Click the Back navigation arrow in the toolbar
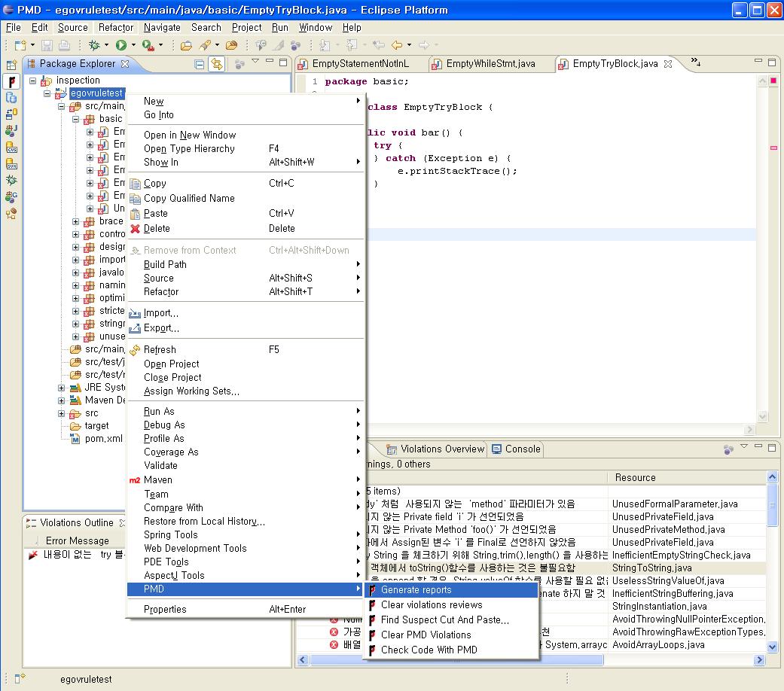 [x=396, y=46]
